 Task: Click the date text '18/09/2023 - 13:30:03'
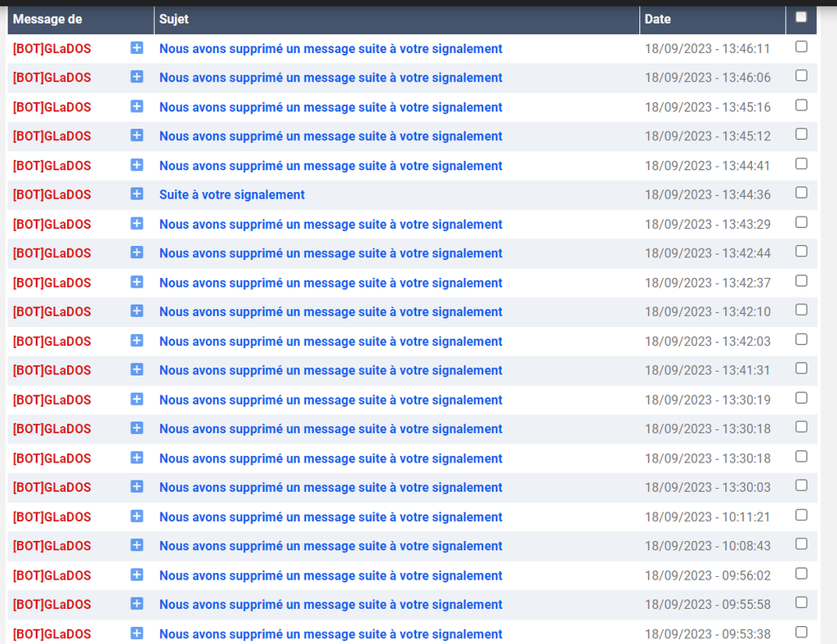pyautogui.click(x=707, y=487)
